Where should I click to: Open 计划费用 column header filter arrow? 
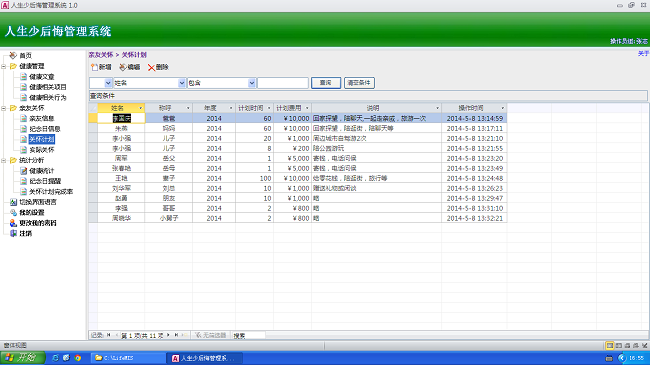coord(307,108)
